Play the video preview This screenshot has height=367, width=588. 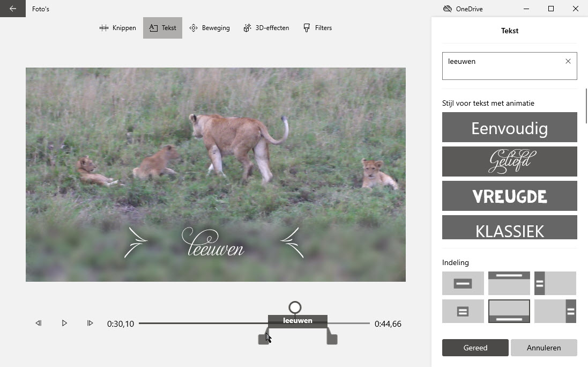(64, 323)
